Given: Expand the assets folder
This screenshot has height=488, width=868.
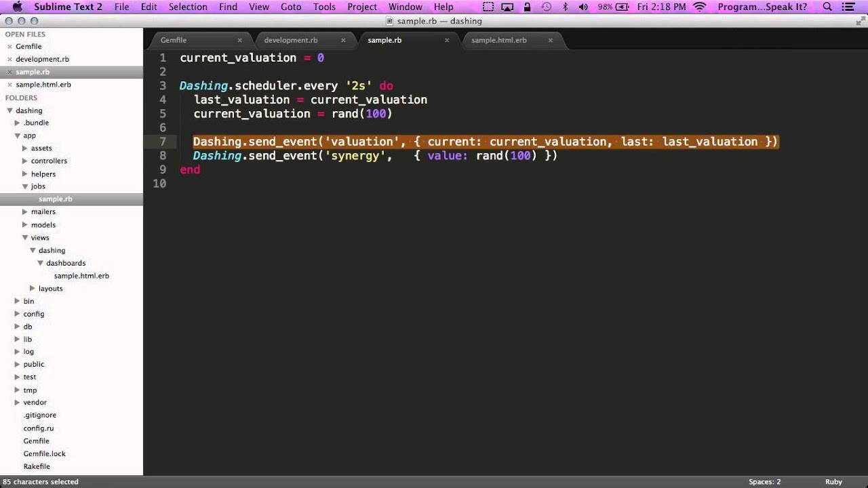Looking at the screenshot, I should 25,148.
